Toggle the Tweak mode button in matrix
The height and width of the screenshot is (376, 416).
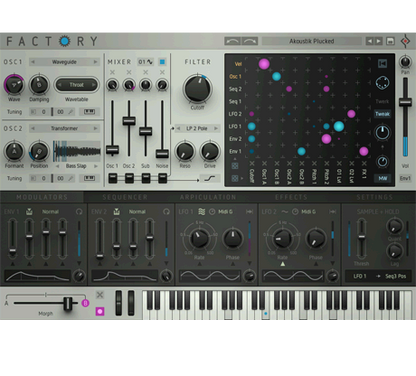click(382, 114)
